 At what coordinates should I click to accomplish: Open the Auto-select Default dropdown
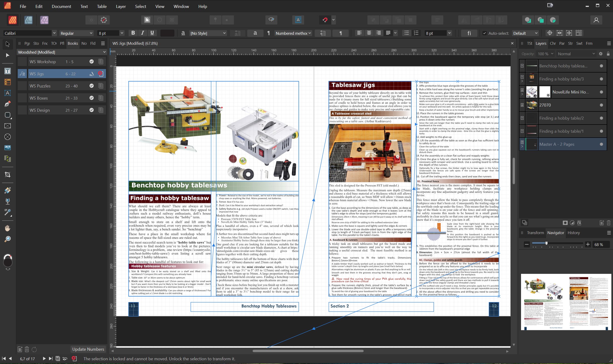(x=525, y=33)
